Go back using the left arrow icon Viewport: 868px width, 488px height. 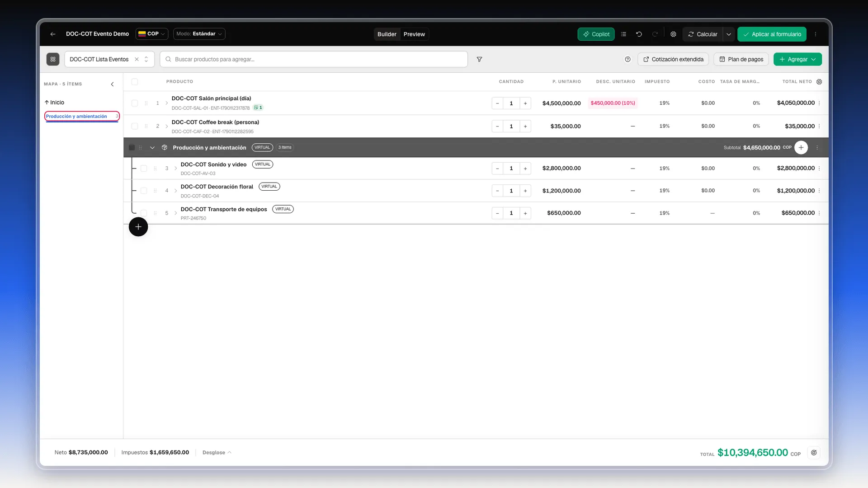(x=53, y=34)
